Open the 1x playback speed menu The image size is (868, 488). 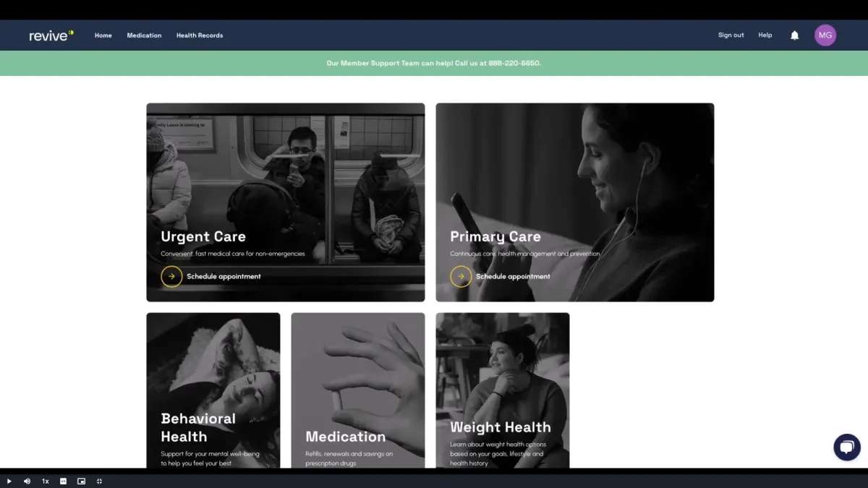(x=45, y=481)
